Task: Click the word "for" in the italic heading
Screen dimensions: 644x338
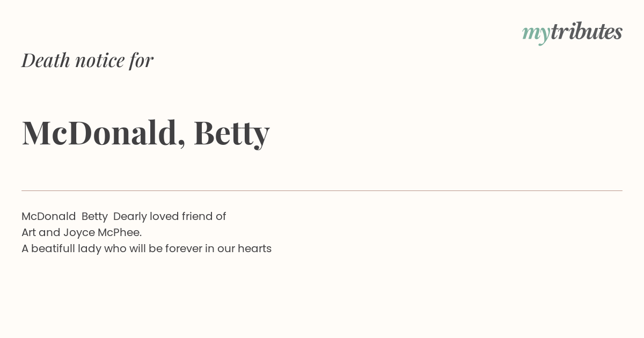Action: [141, 61]
